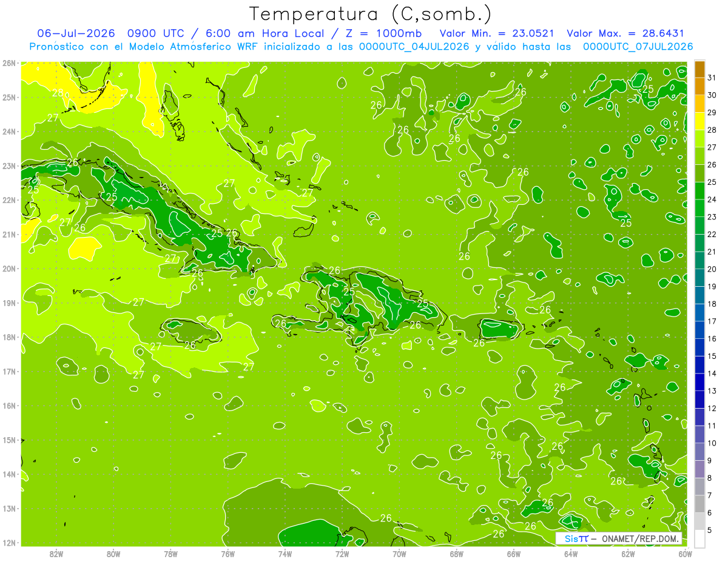Click the 82W longitude axis label
The image size is (728, 562).
(x=56, y=553)
